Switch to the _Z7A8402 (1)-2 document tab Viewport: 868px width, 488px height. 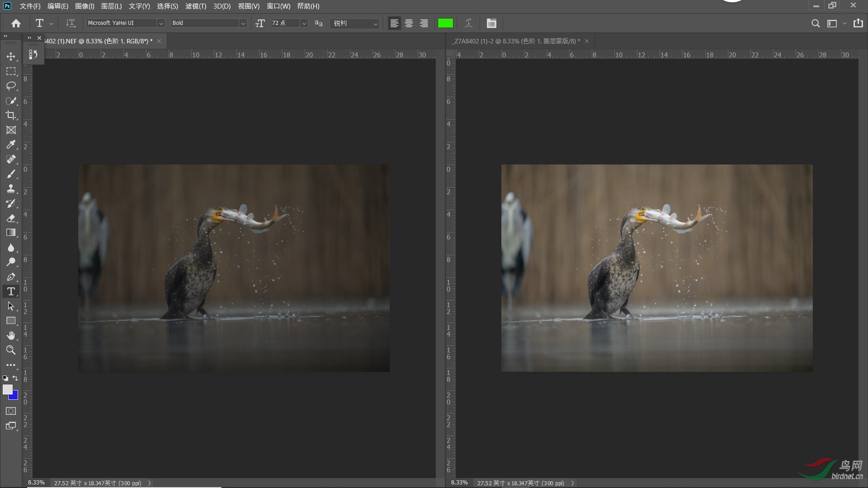click(x=514, y=41)
